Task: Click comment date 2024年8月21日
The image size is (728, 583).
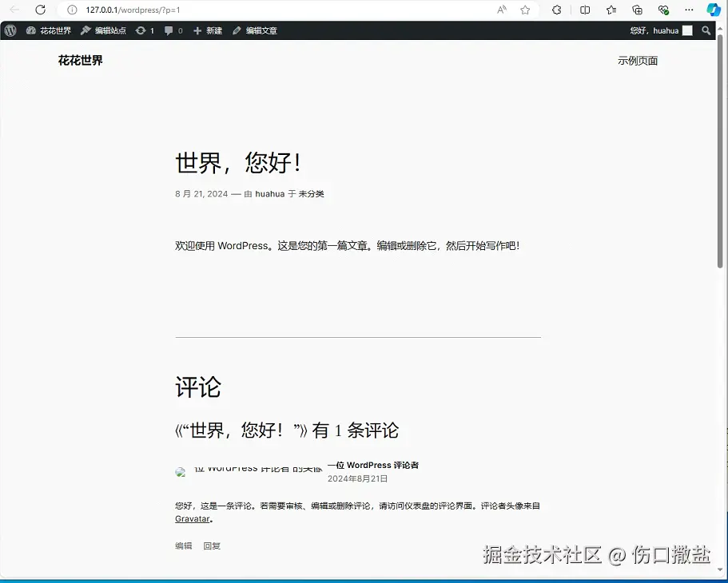Action: coord(357,478)
